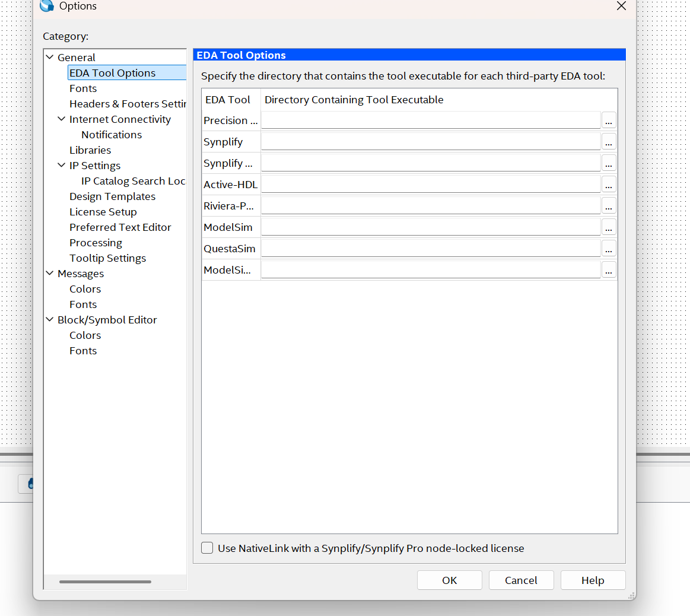
Task: Select EDA Tool Options category
Action: click(x=113, y=72)
